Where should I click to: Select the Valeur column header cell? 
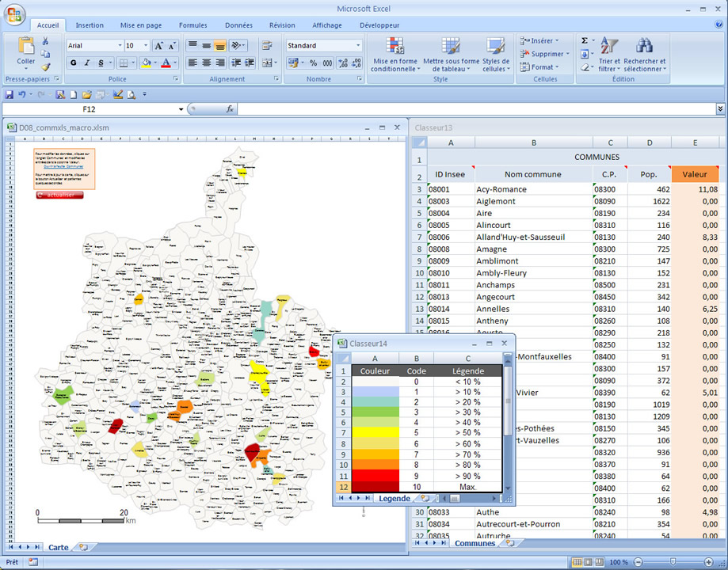click(695, 174)
